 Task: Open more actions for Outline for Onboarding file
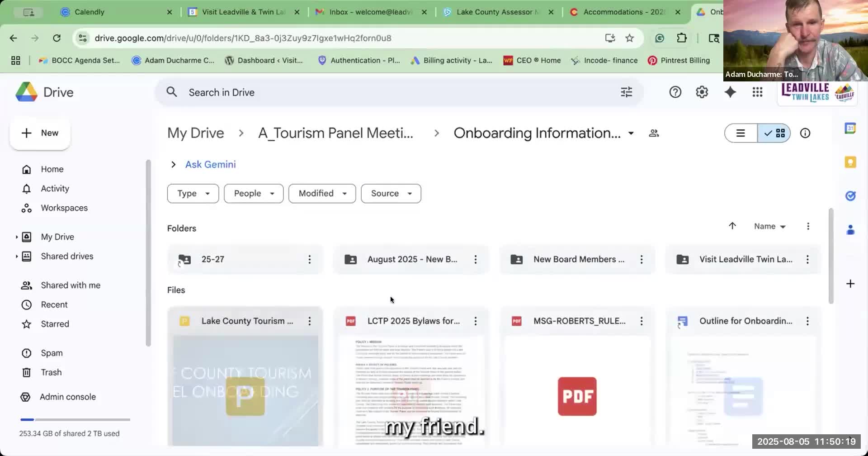(x=807, y=321)
